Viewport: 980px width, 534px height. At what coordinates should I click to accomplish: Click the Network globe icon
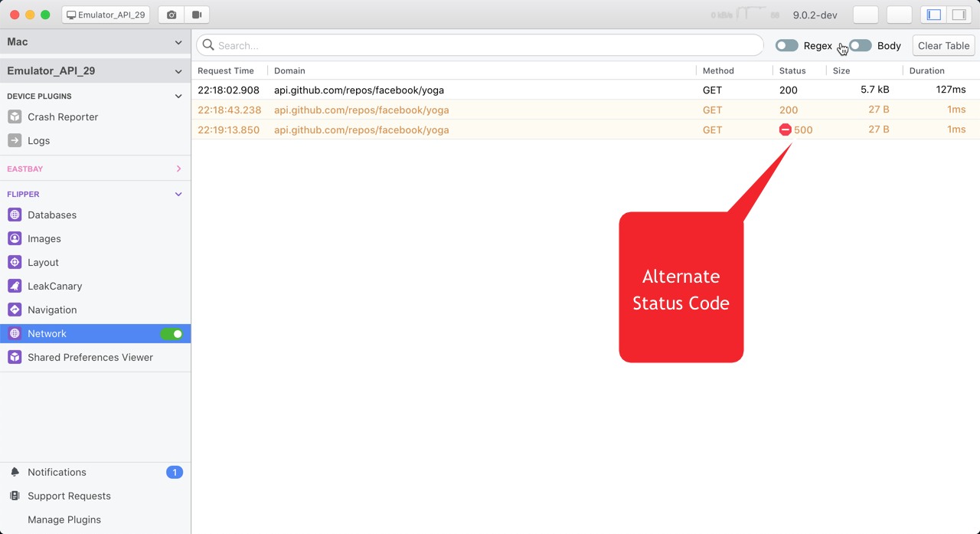tap(15, 334)
